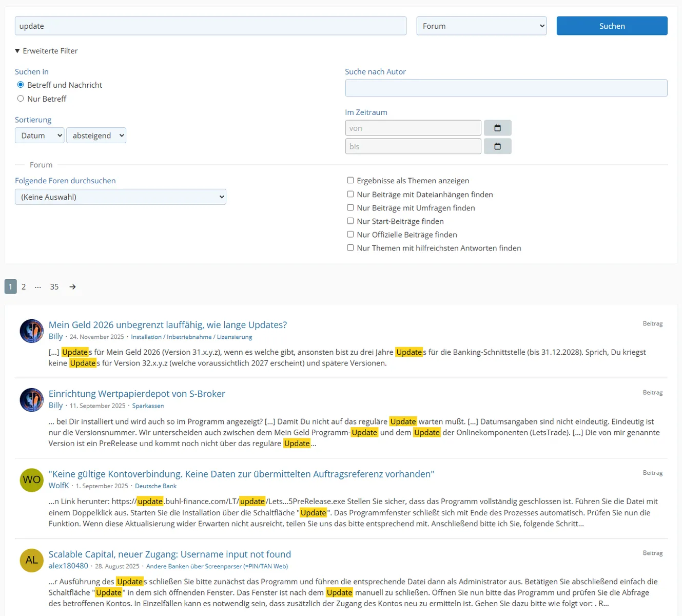
Task: Click the 'Suche nach Autor' input field
Action: click(x=506, y=88)
